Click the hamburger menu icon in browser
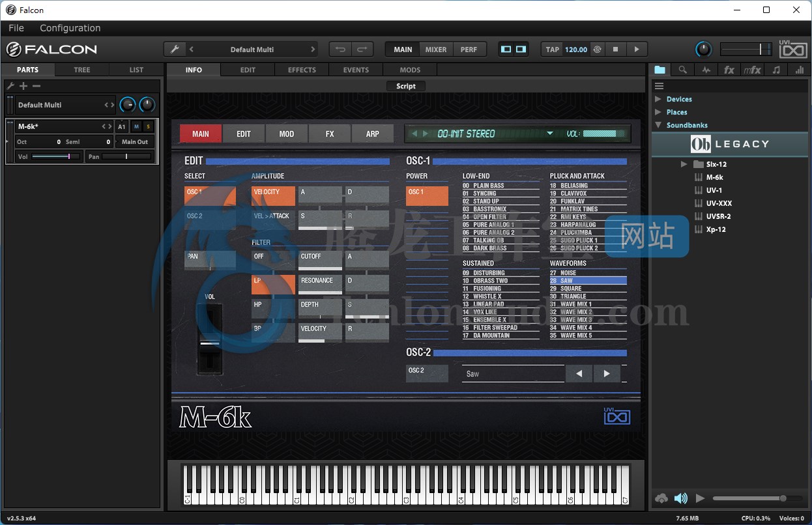Viewport: 812px width, 525px height. tap(659, 86)
